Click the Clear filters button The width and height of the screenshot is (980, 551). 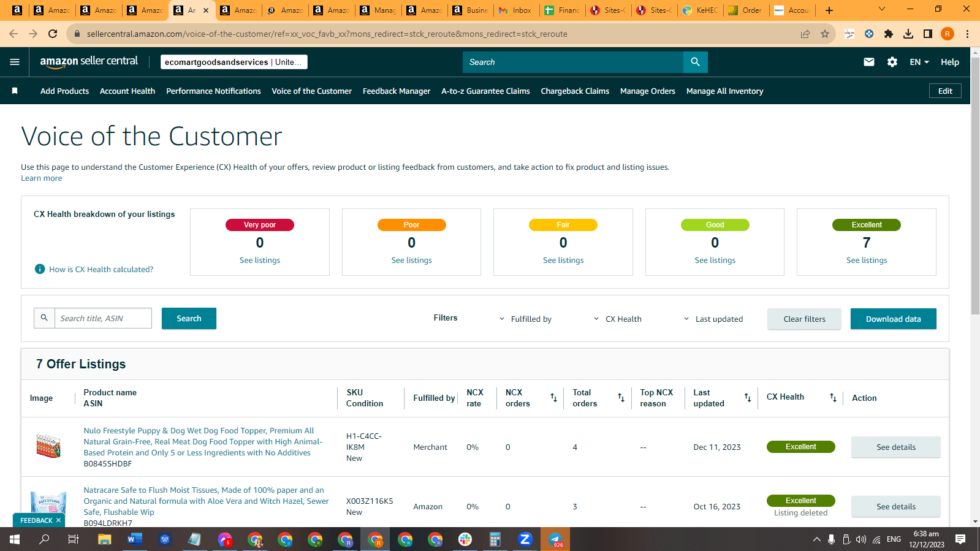tap(804, 319)
